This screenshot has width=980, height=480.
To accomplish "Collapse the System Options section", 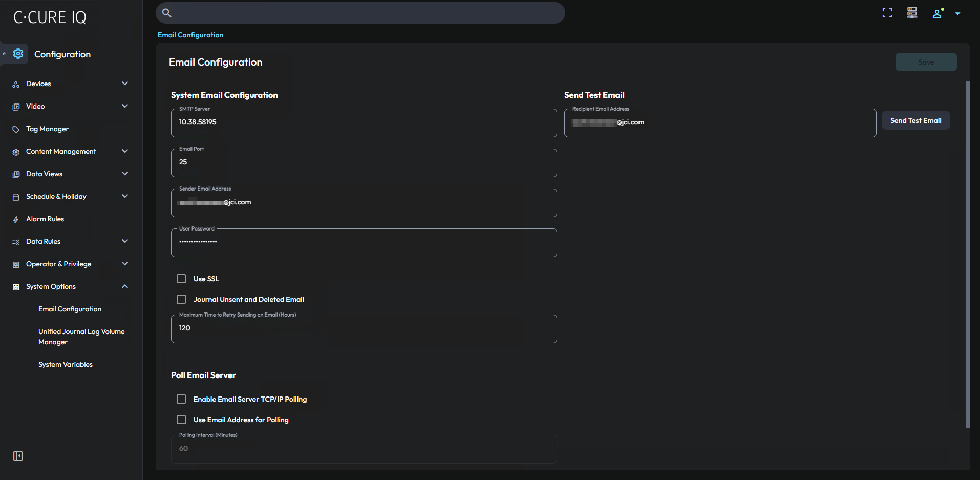I will tap(125, 286).
